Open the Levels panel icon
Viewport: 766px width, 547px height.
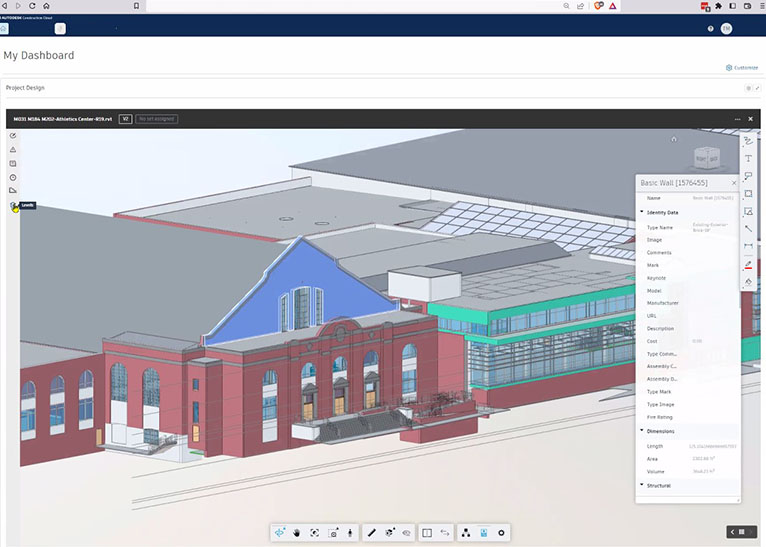[14, 205]
